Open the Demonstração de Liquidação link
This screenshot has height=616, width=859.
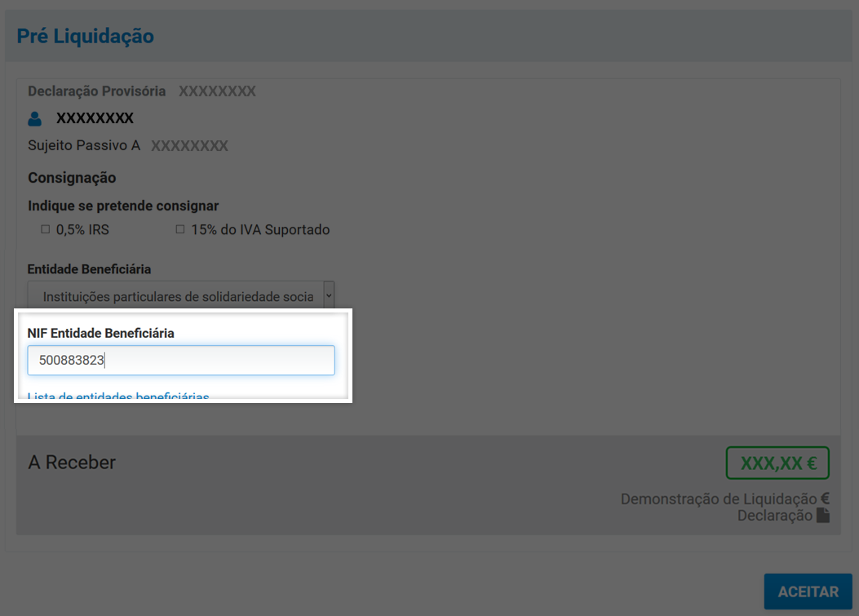point(719,499)
